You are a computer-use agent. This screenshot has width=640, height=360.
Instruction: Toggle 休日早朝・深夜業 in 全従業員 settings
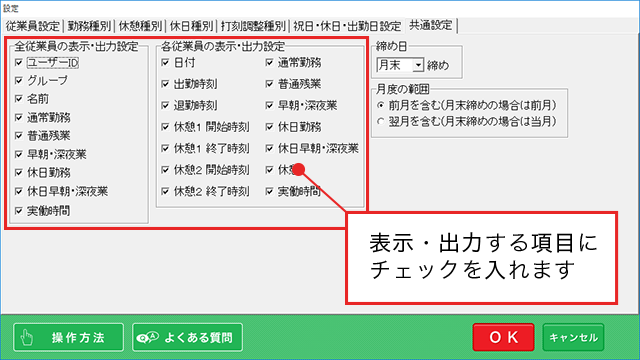tap(19, 191)
